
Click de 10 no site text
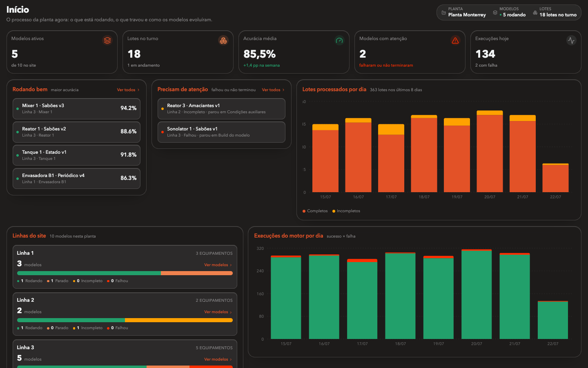pos(24,65)
